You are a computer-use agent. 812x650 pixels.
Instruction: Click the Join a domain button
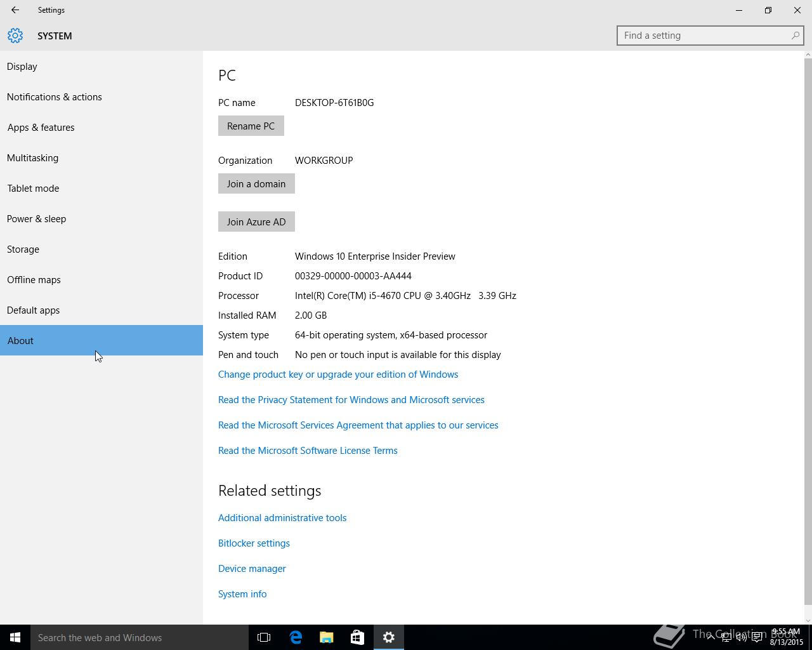click(256, 183)
